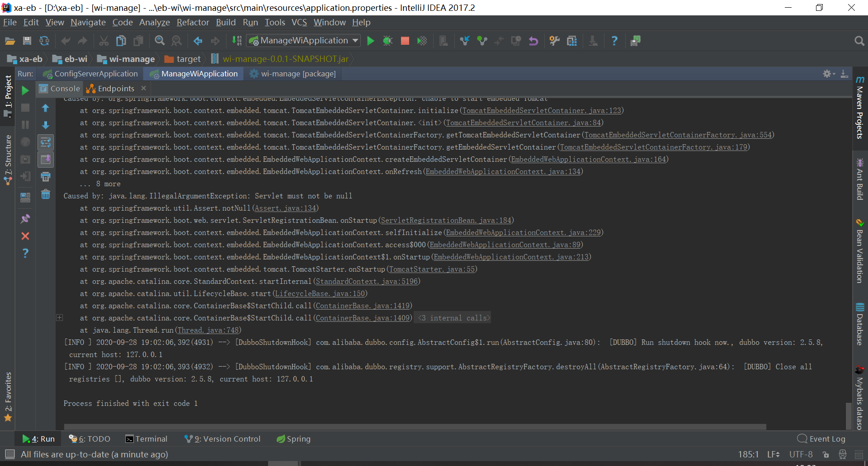Hide Run panel with download arrow icon
This screenshot has height=466, width=868.
click(x=844, y=74)
